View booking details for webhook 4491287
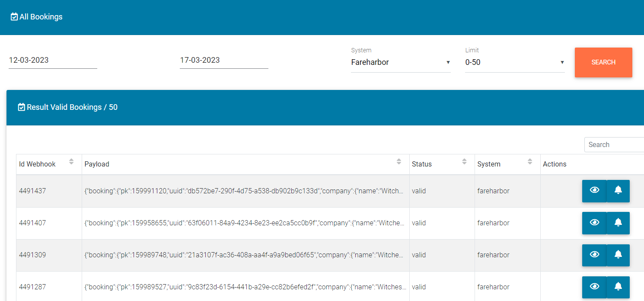This screenshot has height=301, width=644. (594, 287)
